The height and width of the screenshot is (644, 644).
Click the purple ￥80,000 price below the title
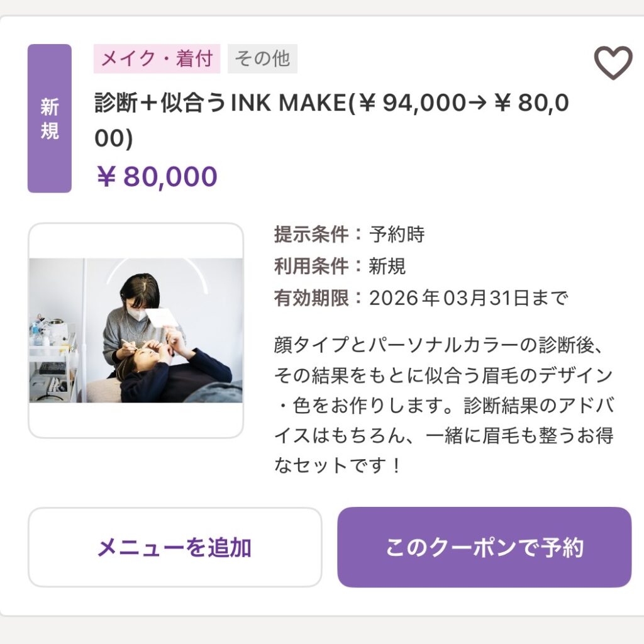click(157, 177)
